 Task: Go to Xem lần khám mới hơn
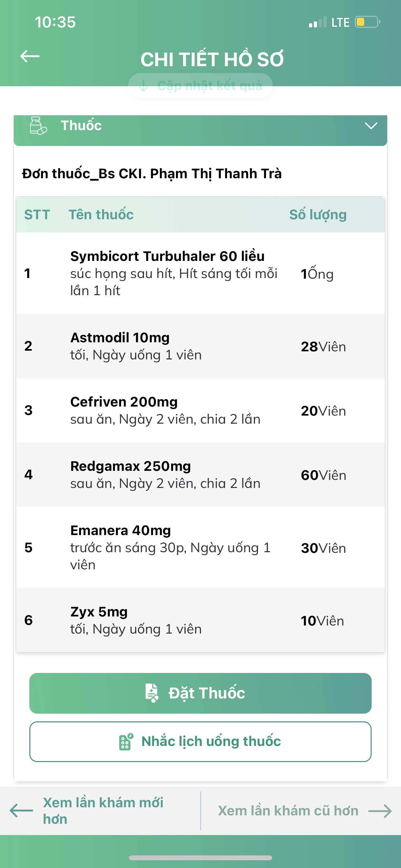pos(103,811)
